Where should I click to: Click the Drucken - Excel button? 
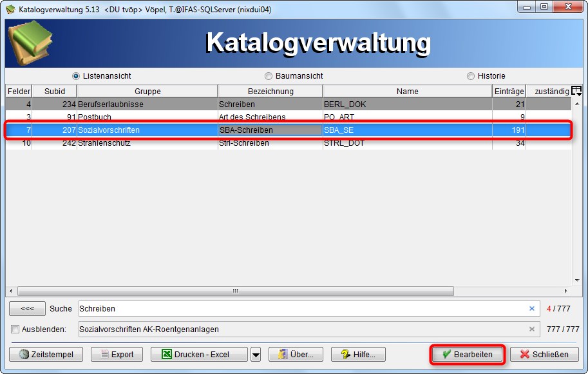pos(199,355)
